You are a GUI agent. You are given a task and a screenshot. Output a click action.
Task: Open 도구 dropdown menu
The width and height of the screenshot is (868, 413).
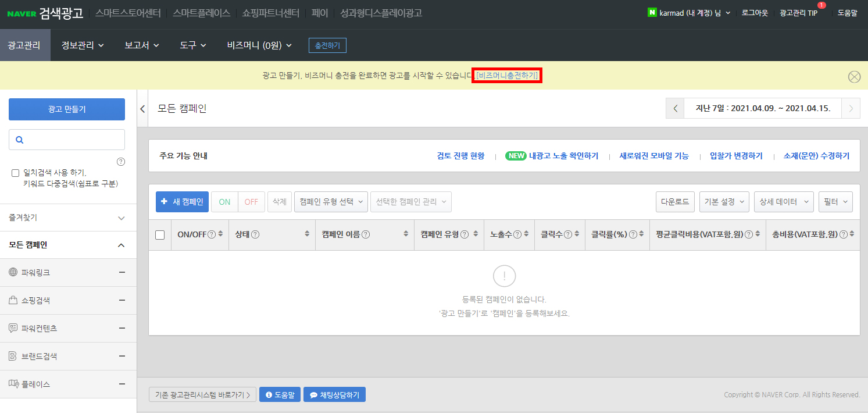point(193,45)
